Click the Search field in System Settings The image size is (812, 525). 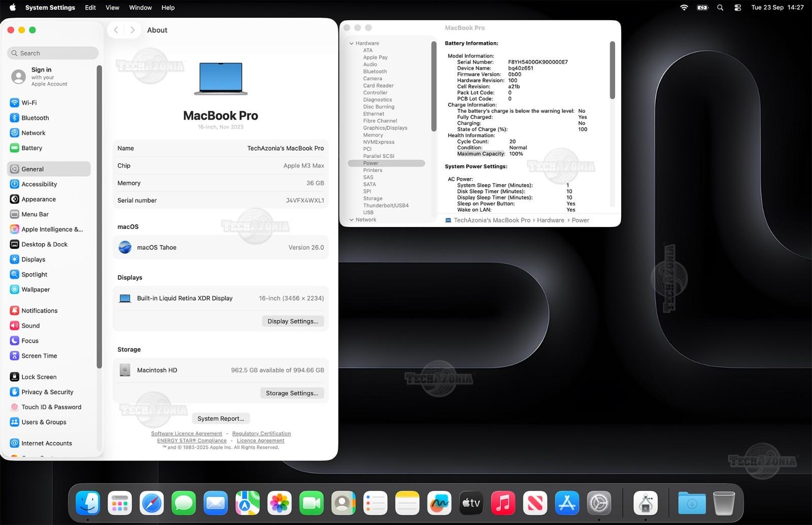coord(53,53)
